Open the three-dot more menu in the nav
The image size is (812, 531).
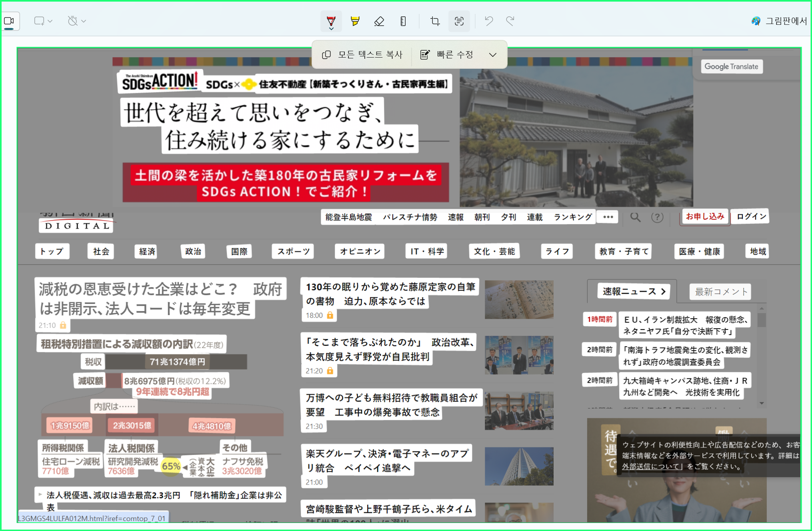608,217
